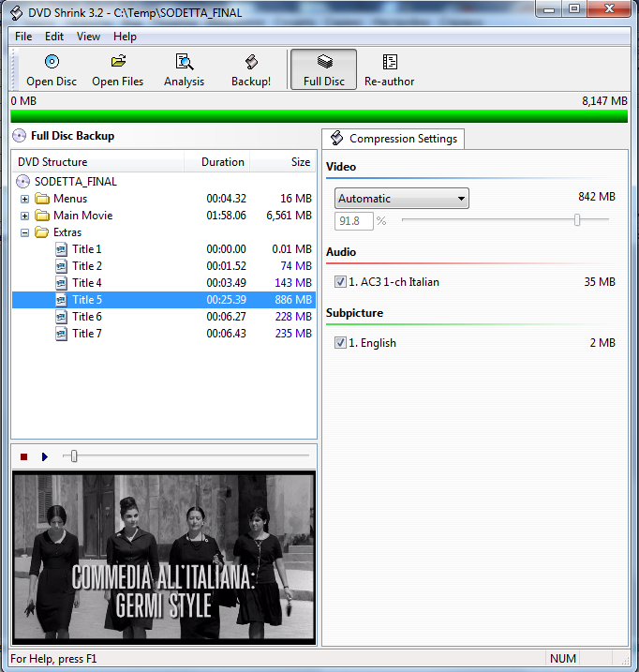Switch to Re-author mode
Screen dimensions: 639x672
[x=389, y=69]
